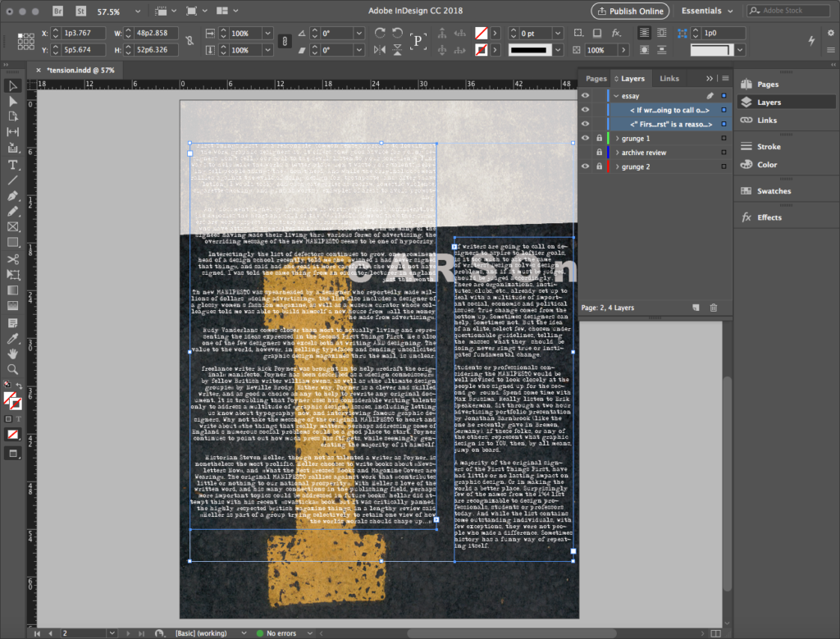Collapse the essay layer

click(x=616, y=96)
